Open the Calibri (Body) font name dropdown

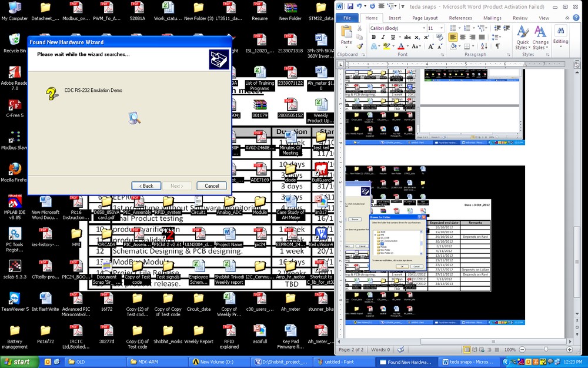coord(424,28)
